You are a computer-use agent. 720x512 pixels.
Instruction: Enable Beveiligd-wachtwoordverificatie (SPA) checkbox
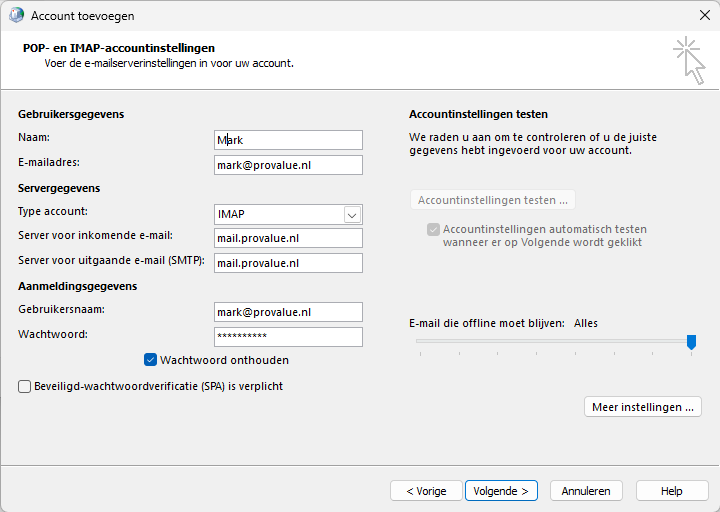(x=24, y=387)
